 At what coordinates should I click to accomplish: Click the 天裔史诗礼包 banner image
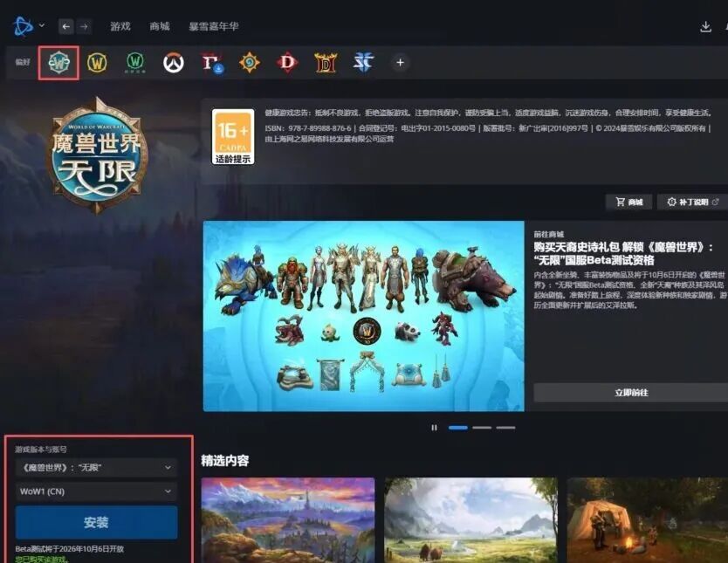(363, 316)
